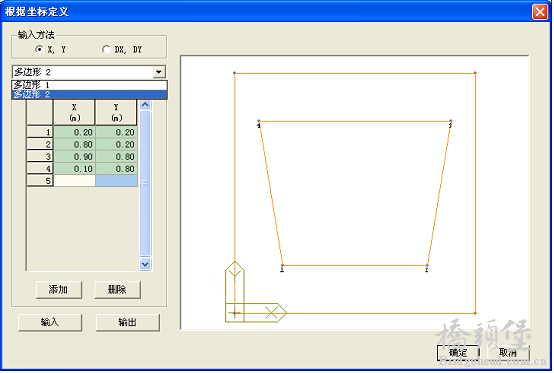This screenshot has width=554, height=373.
Task: Confirm with the 确定 button
Action: click(458, 353)
